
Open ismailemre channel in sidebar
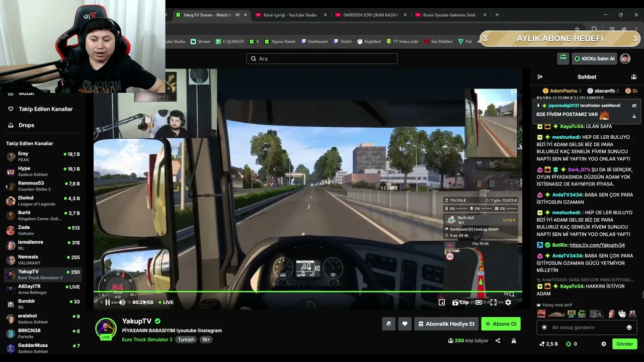[x=43, y=245]
